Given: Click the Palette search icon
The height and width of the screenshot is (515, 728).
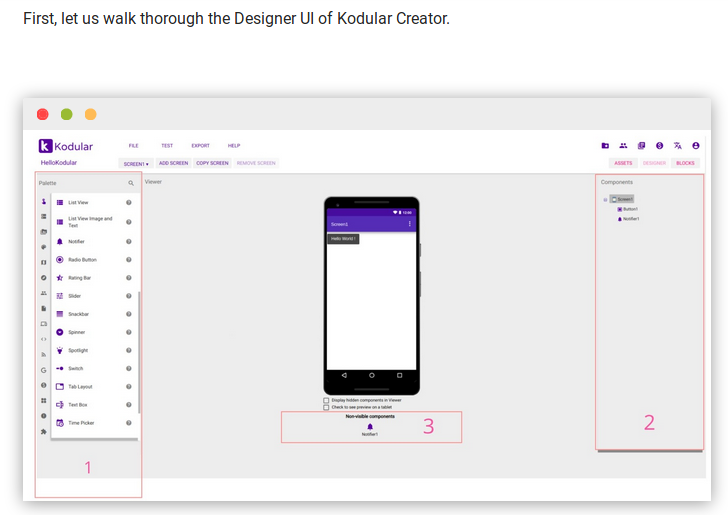Looking at the screenshot, I should coord(131,183).
